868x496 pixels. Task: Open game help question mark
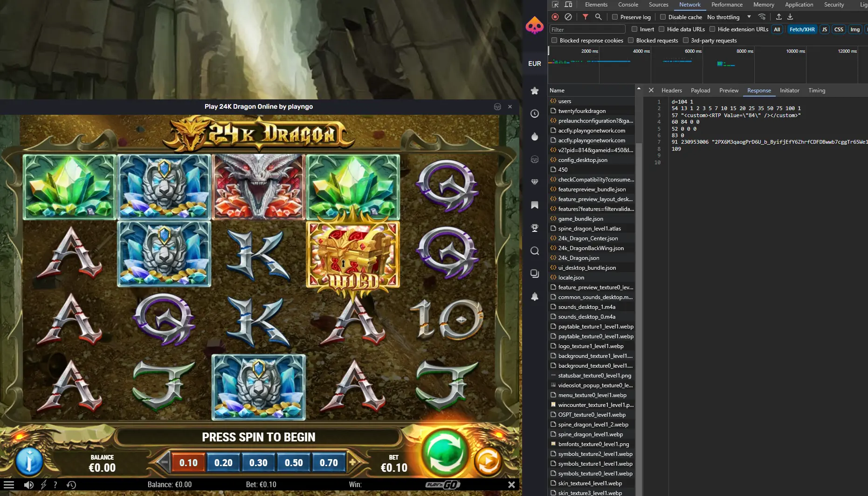point(55,485)
